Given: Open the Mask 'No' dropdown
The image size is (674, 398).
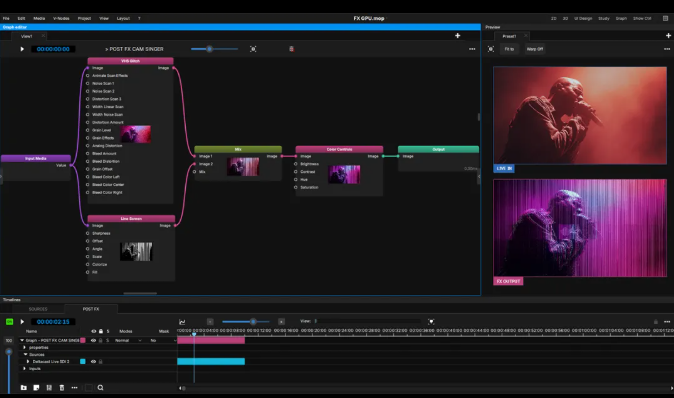Looking at the screenshot, I should click(162, 340).
